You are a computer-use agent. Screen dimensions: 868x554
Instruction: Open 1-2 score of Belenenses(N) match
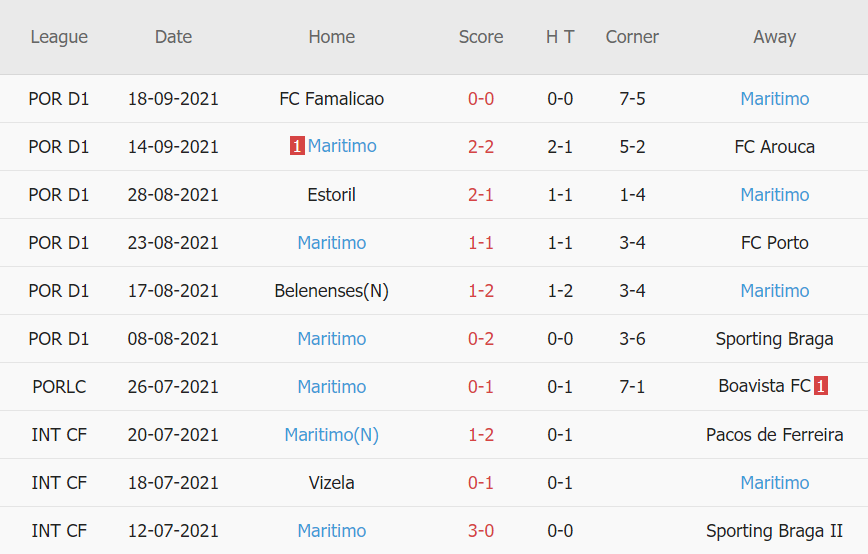[x=481, y=291]
